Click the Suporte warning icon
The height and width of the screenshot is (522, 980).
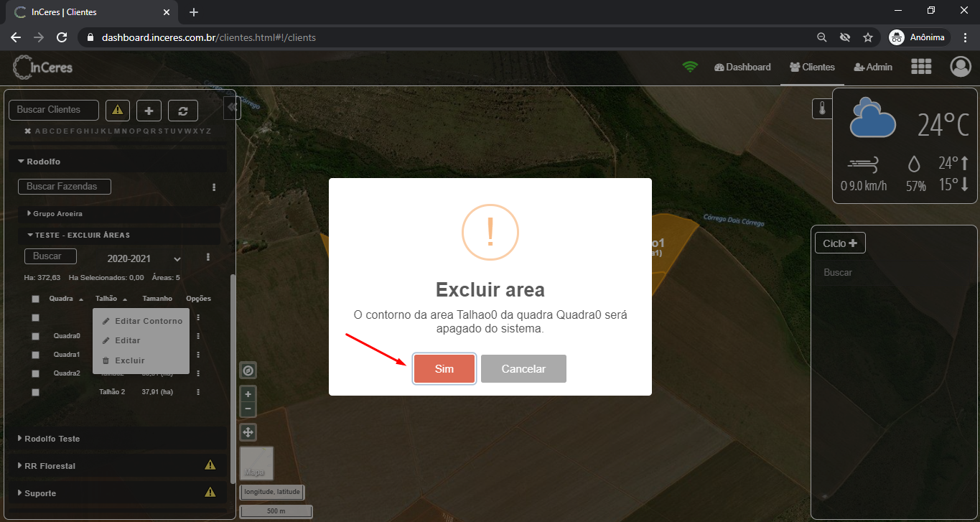coord(210,492)
